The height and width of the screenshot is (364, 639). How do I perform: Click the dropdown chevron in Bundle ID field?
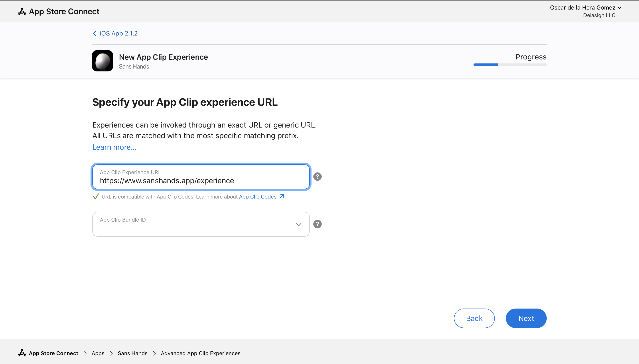[x=299, y=224]
